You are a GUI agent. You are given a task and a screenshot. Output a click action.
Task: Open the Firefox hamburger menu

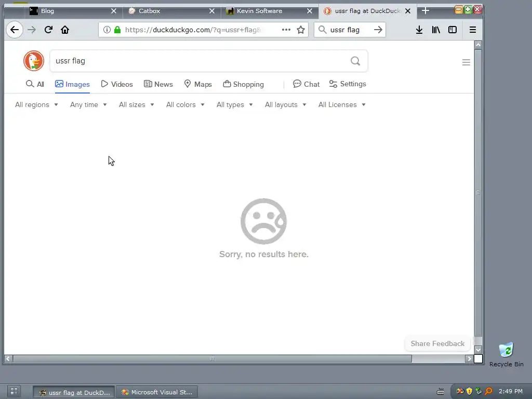coord(473,30)
